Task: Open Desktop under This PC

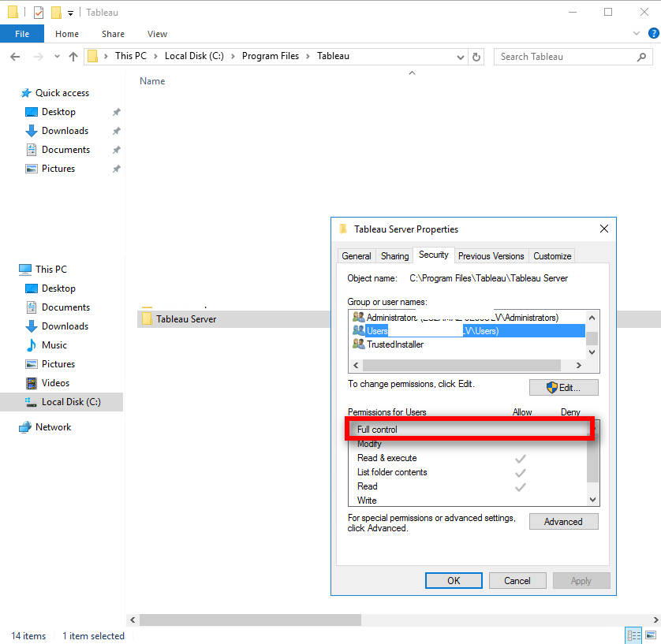Action: [58, 288]
